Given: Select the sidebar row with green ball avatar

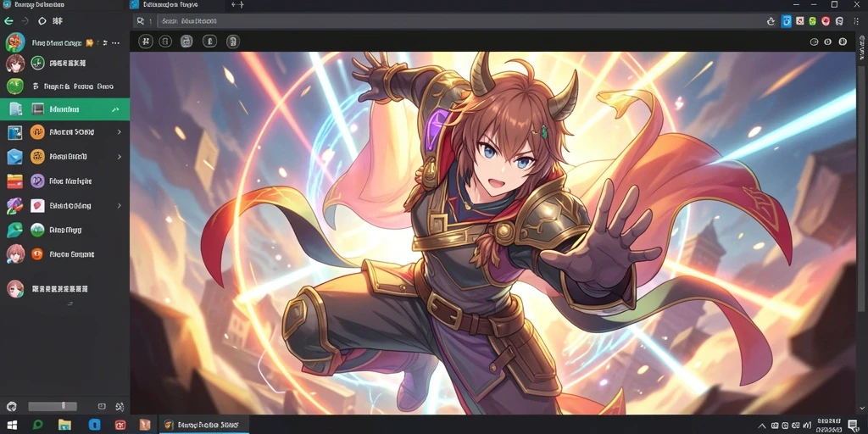Looking at the screenshot, I should pos(64,86).
